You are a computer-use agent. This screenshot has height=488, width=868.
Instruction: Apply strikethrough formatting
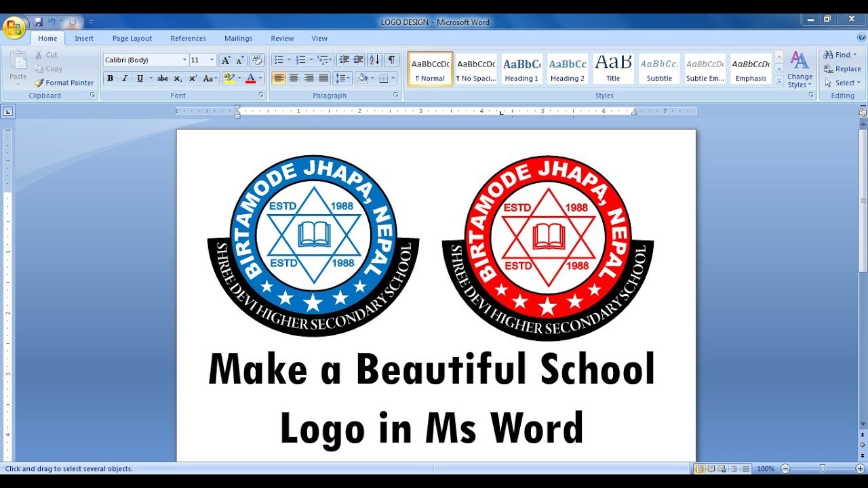(162, 79)
